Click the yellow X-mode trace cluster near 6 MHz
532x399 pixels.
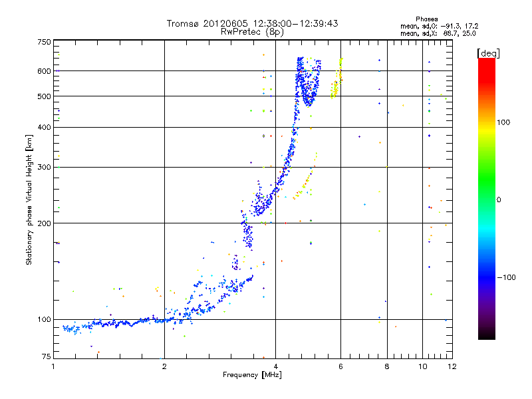click(x=337, y=78)
